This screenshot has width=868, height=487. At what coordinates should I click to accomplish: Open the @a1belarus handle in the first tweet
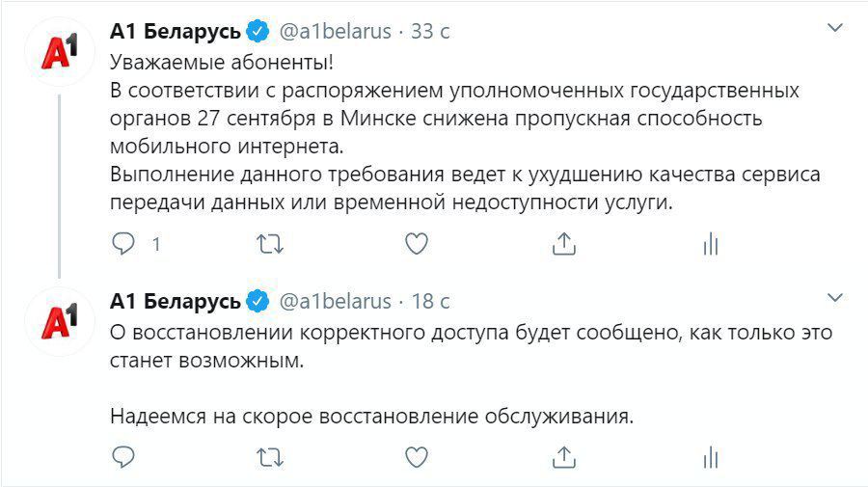click(335, 32)
